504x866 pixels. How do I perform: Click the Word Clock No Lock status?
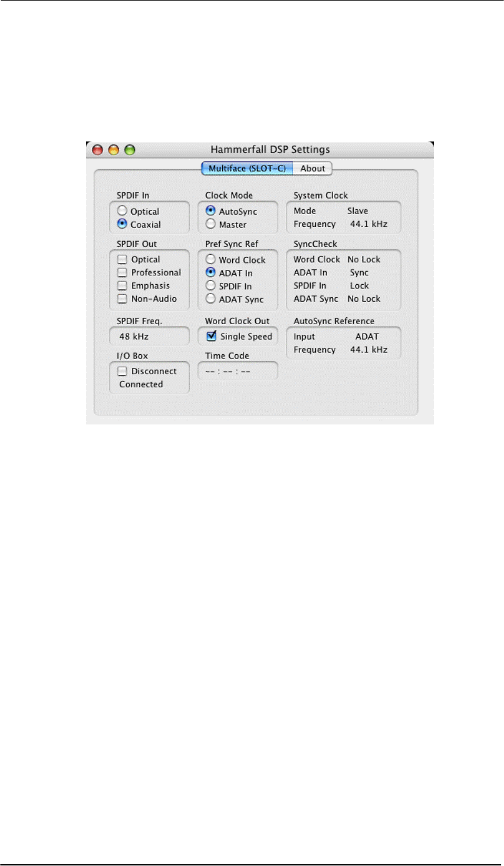pos(364,259)
